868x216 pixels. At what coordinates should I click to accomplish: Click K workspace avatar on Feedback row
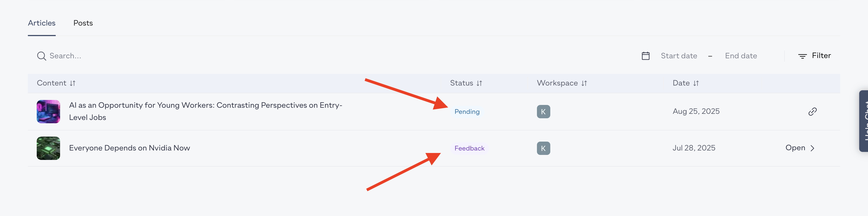click(543, 148)
